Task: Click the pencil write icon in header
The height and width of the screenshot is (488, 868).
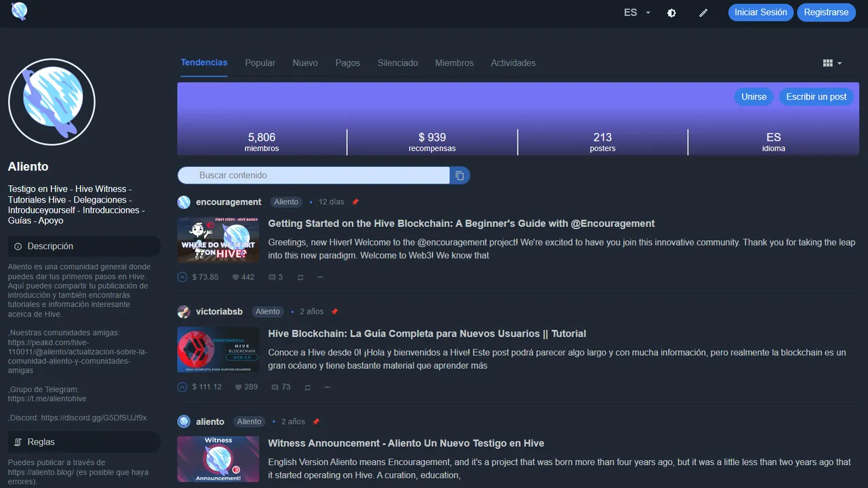Action: click(703, 13)
